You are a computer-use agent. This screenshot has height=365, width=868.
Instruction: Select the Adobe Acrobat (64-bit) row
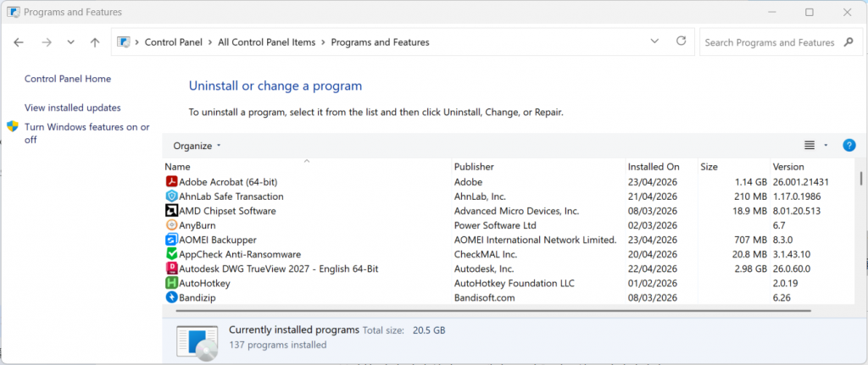(509, 182)
